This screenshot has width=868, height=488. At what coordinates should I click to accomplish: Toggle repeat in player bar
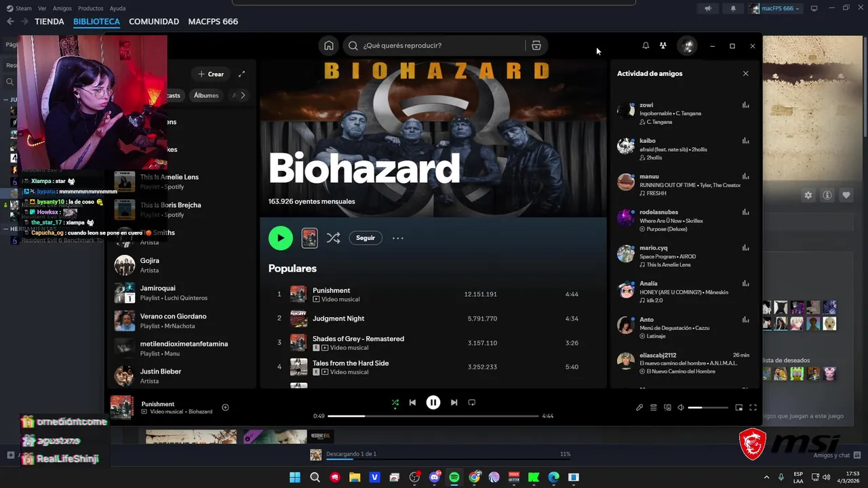click(x=472, y=403)
